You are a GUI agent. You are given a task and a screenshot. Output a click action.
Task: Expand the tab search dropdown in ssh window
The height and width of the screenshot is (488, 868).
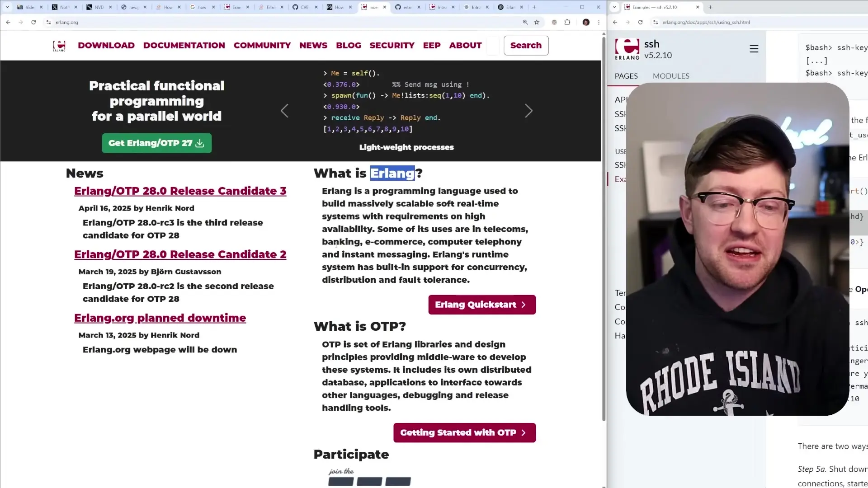pos(614,7)
